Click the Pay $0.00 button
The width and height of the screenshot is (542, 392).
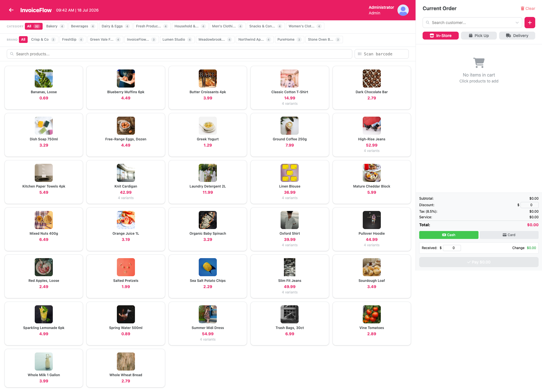pyautogui.click(x=478, y=262)
